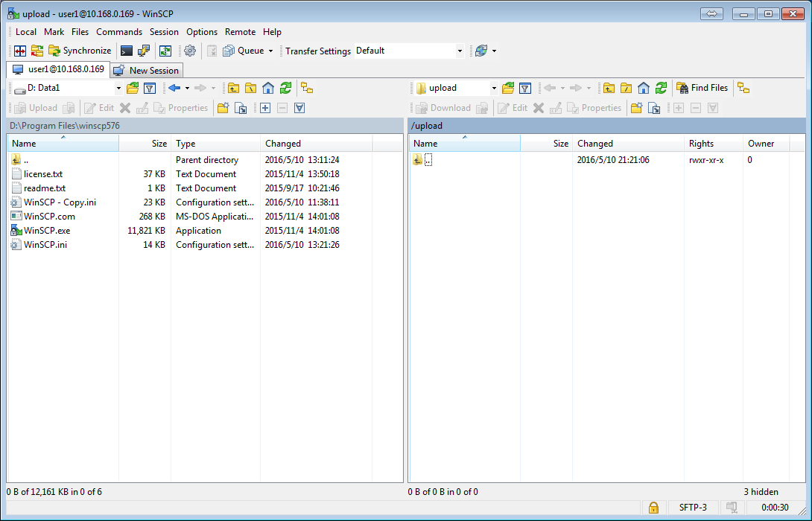Click the local invert selection icon
Screen dimensions: 812x521
click(299, 108)
